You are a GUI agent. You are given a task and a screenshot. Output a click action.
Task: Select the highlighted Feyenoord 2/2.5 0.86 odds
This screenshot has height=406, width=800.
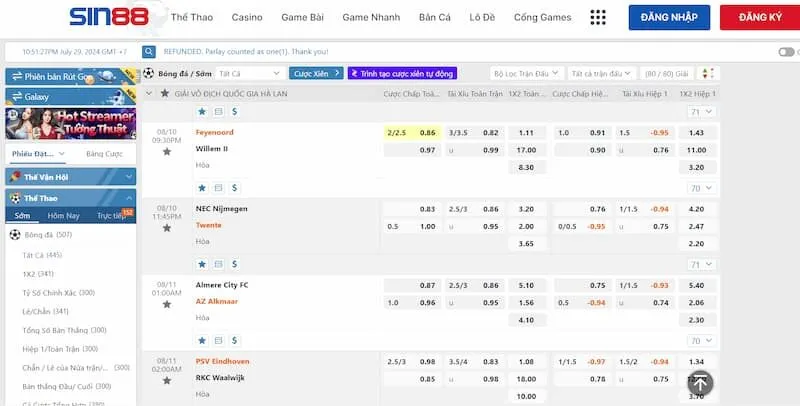[x=412, y=133]
